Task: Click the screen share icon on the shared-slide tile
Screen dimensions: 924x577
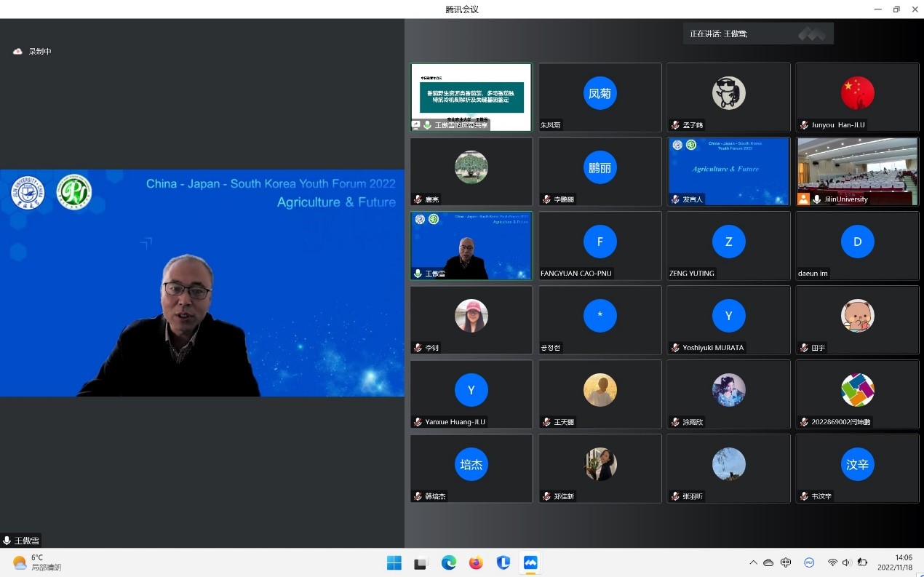Action: (416, 125)
